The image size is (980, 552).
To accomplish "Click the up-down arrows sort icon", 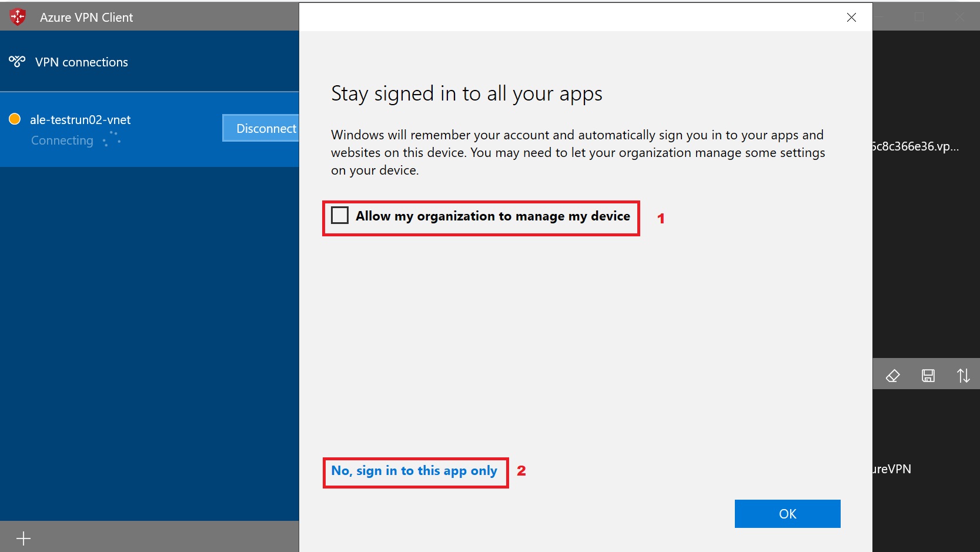I will tap(963, 376).
